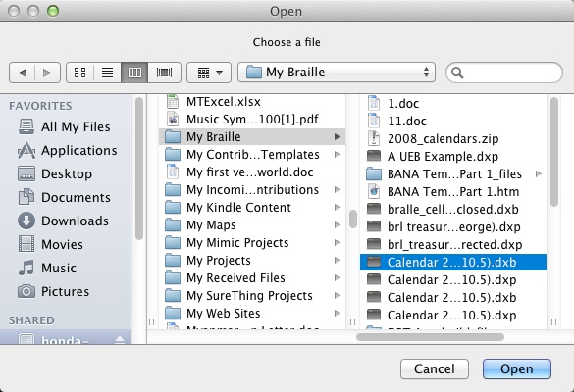
Task: Click the My Mimic Projects folder name
Action: (x=237, y=242)
